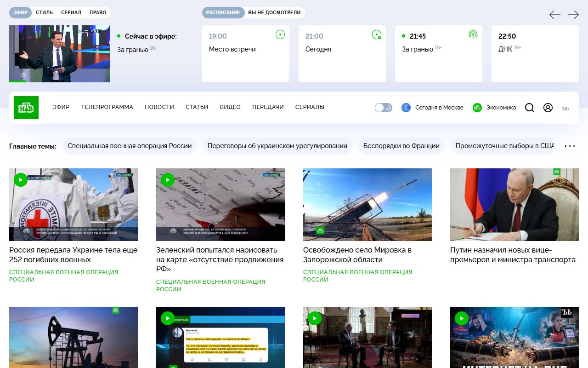Click the 18+ age rating badge

(565, 109)
